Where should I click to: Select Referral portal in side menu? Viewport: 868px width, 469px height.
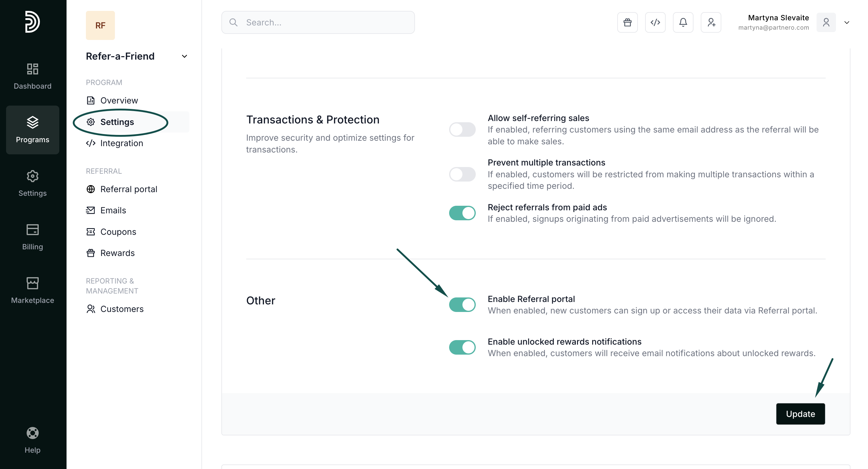[128, 189]
